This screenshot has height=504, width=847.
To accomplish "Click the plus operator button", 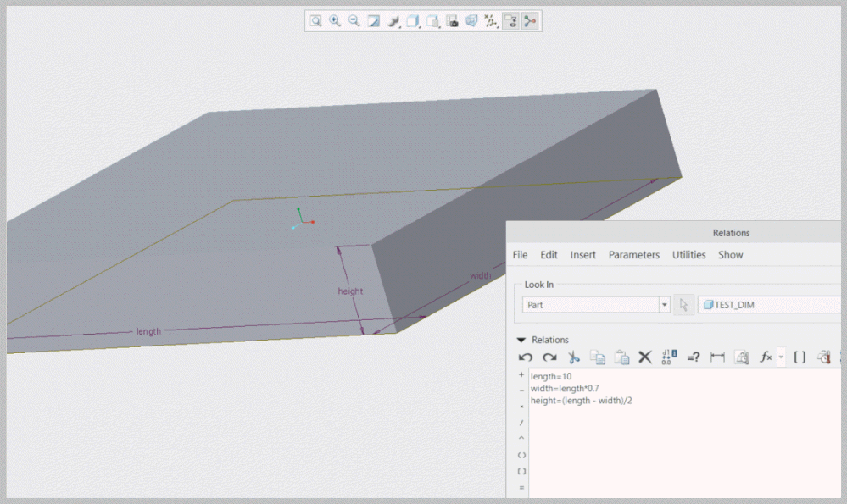I will coord(521,374).
